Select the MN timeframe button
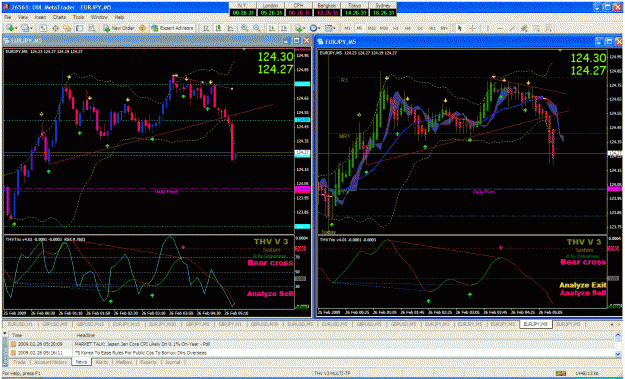 click(444, 28)
